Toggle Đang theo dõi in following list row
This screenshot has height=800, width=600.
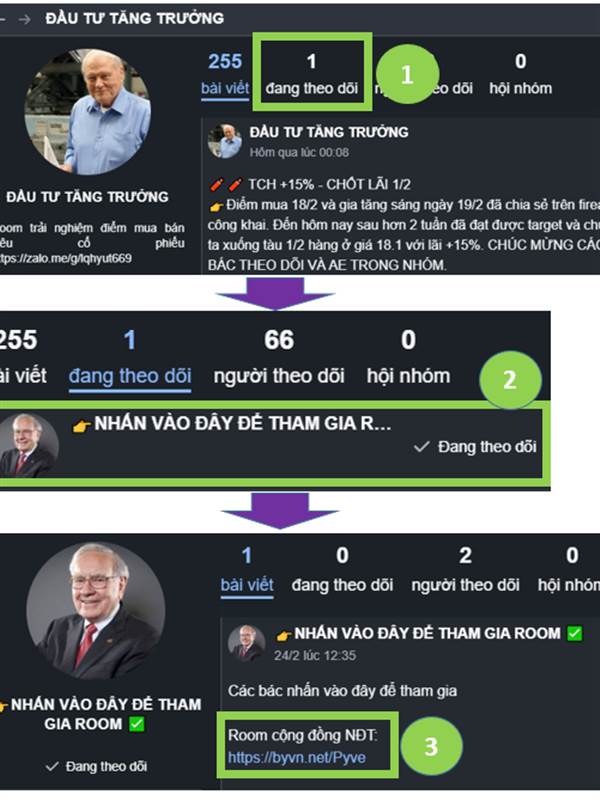point(476,447)
